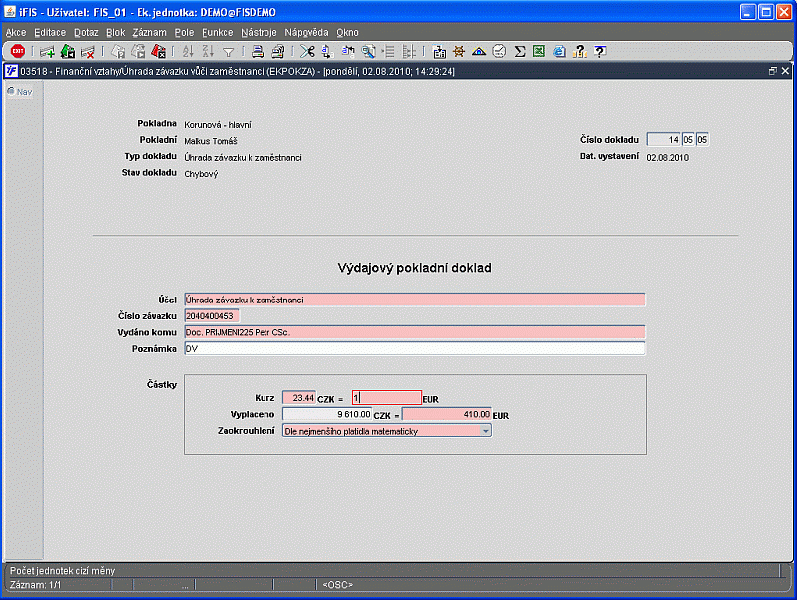This screenshot has width=797, height=600.
Task: Click the delete record icon with red X
Action: tap(88, 51)
